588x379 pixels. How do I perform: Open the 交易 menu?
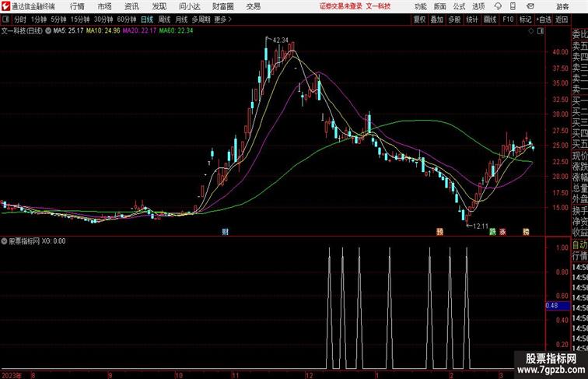253,6
